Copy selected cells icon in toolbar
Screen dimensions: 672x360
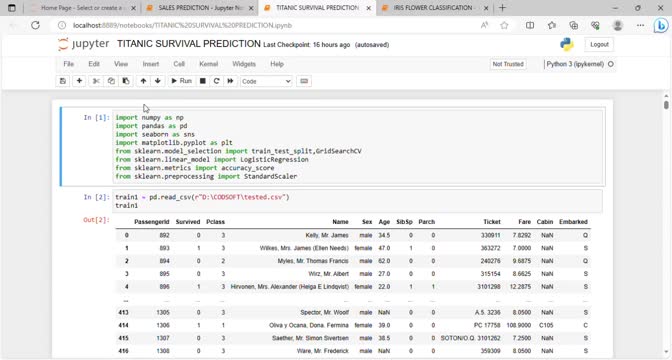pyautogui.click(x=111, y=81)
